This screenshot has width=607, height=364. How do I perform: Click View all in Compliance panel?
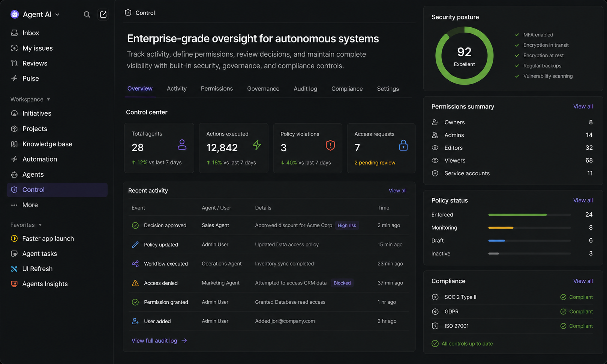pyautogui.click(x=583, y=281)
